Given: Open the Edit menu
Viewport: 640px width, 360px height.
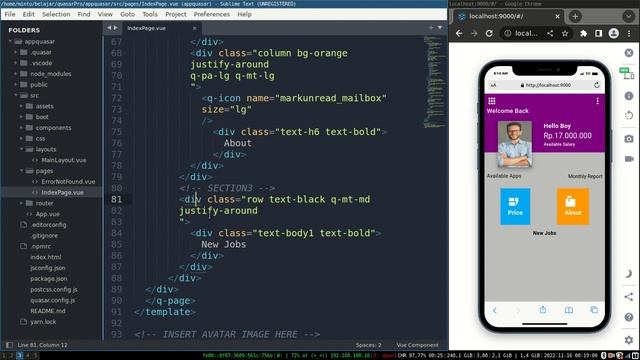Looking at the screenshot, I should (29, 14).
